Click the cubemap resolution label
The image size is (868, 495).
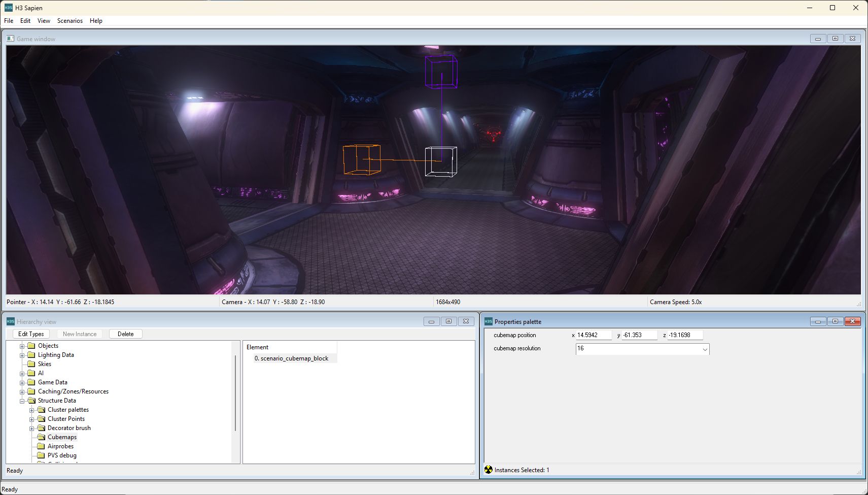(x=517, y=348)
